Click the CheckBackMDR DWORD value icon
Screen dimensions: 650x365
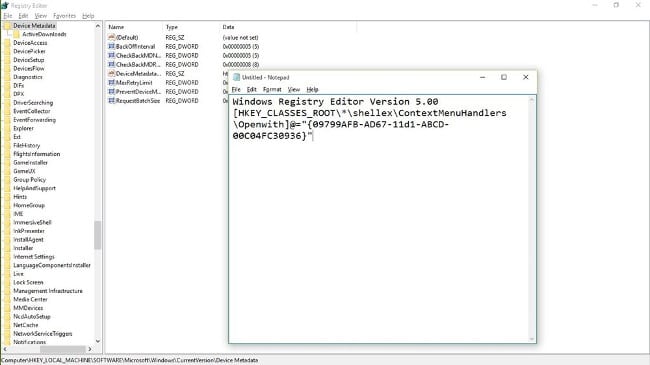click(111, 64)
